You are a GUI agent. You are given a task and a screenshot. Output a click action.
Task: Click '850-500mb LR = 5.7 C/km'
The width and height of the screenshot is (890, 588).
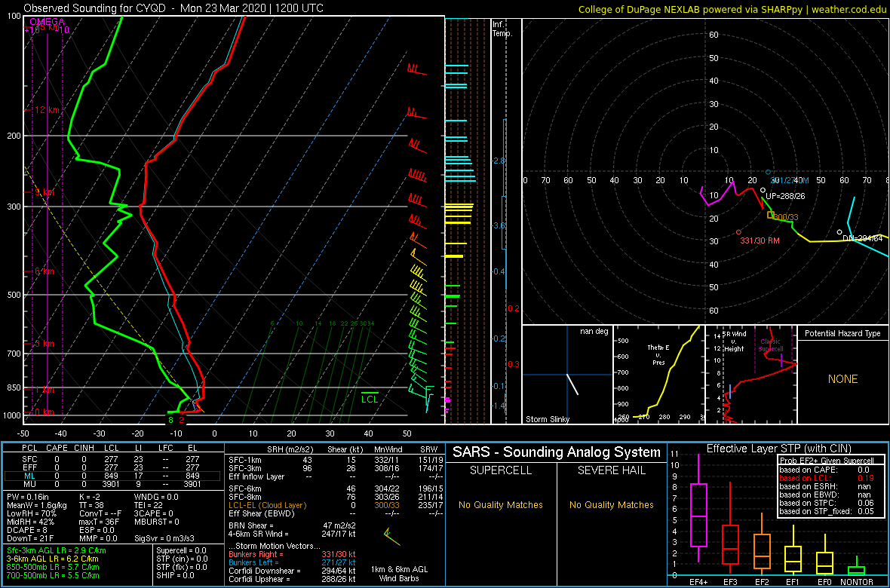(x=53, y=567)
